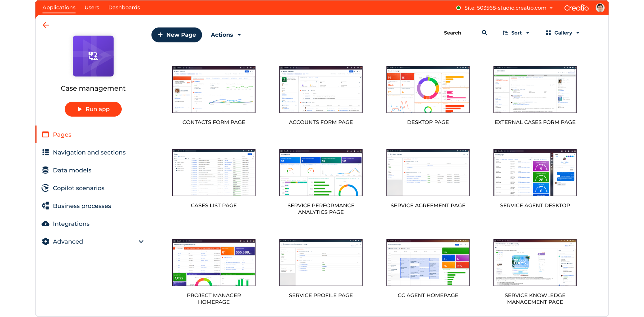
Task: Open the Pages section in the sidebar
Action: [x=62, y=134]
